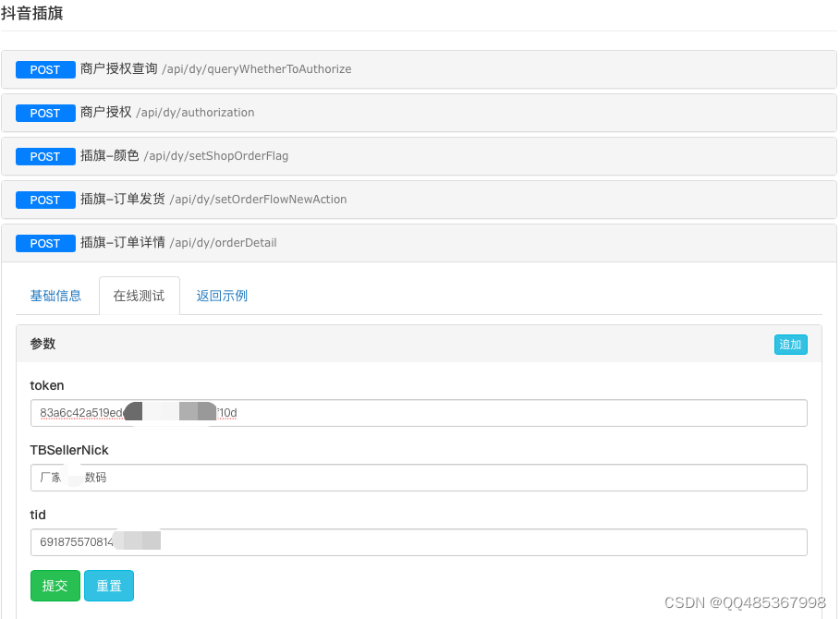Submit the form with 提交 button
Viewport: 840px width, 619px height.
point(55,586)
